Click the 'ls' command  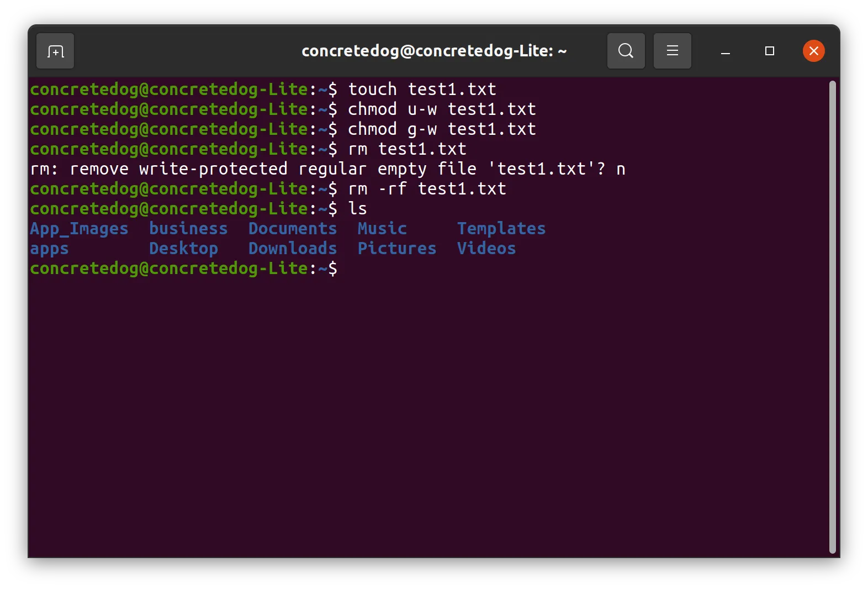coord(357,208)
